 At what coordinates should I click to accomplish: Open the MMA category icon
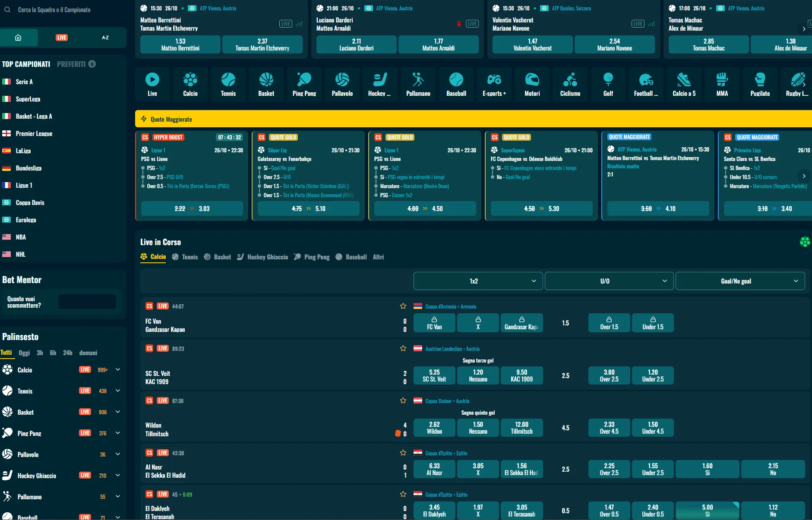pyautogui.click(x=722, y=84)
